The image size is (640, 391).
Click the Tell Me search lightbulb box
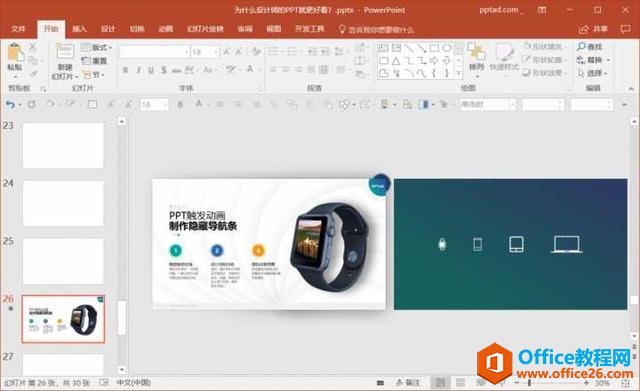pos(376,29)
